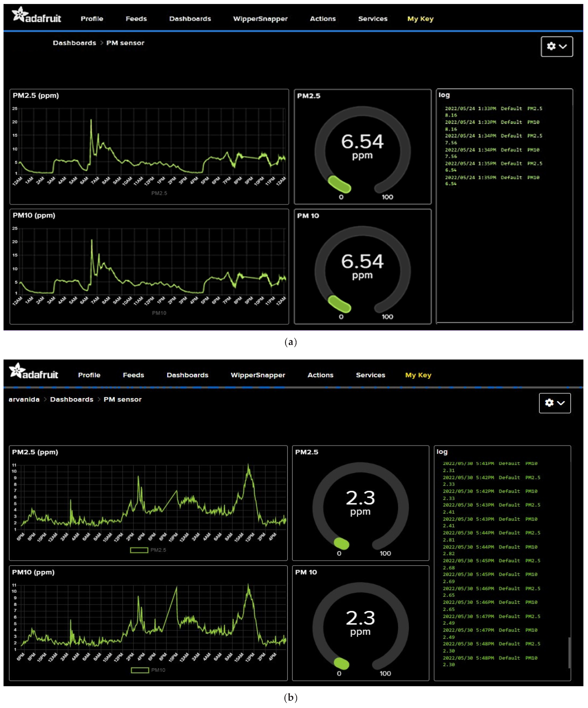This screenshot has width=588, height=708.
Task: Open Actions menu in top navigation bar
Action: pyautogui.click(x=322, y=19)
